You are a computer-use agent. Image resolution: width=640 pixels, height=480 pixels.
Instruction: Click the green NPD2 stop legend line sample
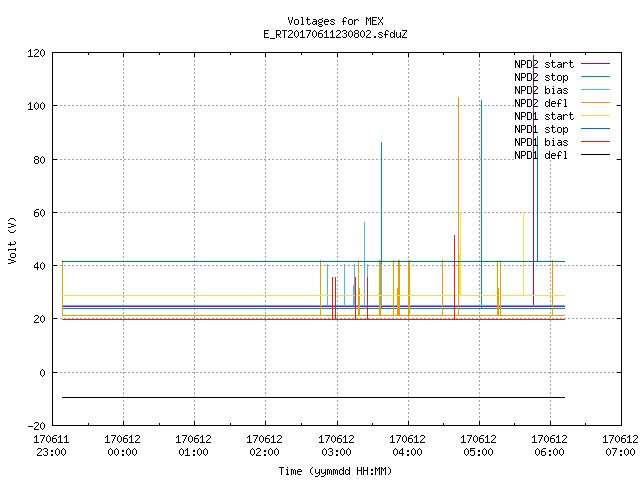point(595,77)
